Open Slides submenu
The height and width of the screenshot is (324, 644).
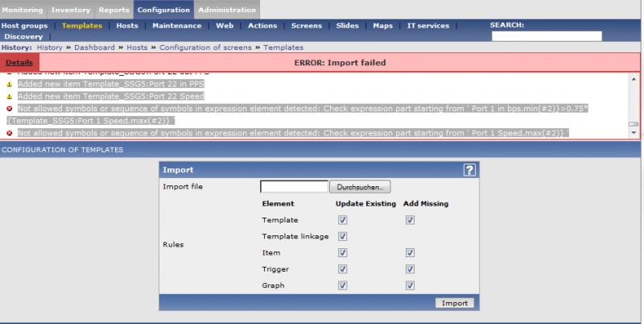point(348,26)
